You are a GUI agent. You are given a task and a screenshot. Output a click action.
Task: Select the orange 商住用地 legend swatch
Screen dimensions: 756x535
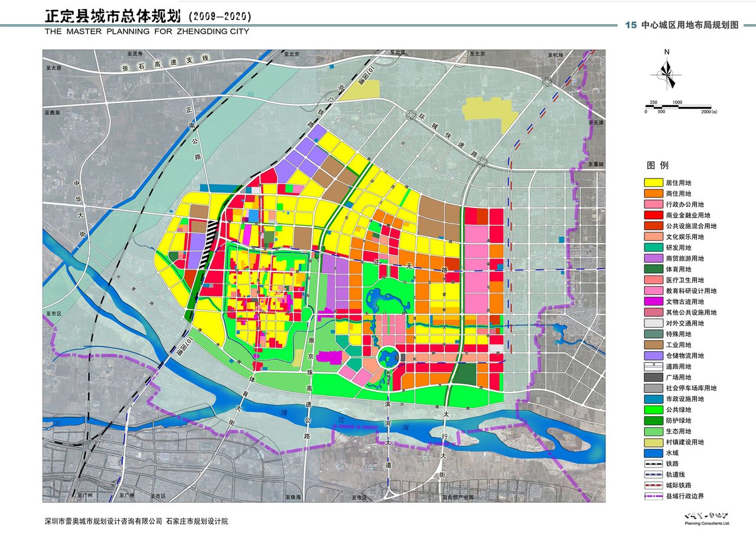click(653, 193)
